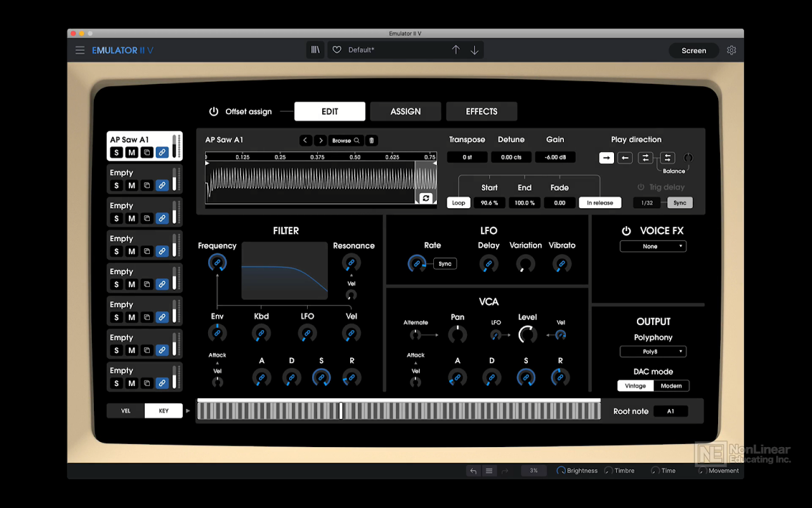This screenshot has height=508, width=812.
Task: Click the filter Resonance knob
Action: (x=351, y=263)
